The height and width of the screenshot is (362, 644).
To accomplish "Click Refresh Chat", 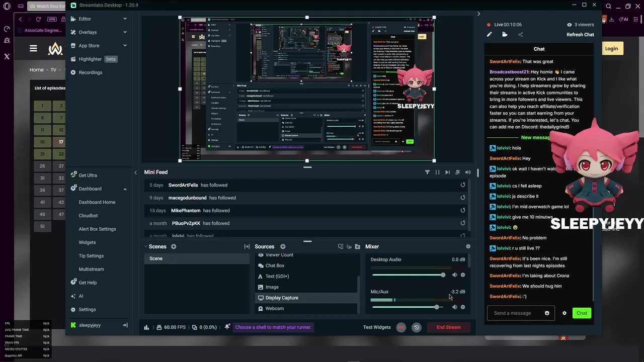I will click(x=580, y=35).
